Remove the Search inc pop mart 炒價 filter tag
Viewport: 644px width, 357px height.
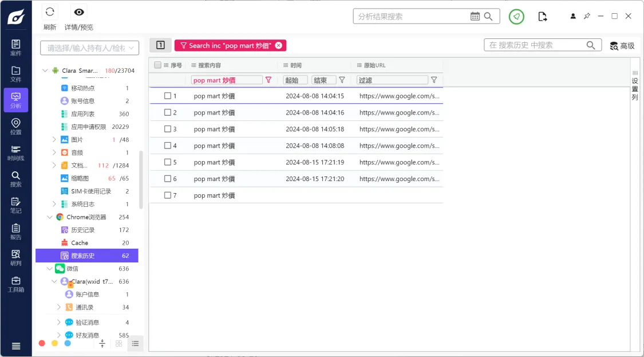(278, 46)
